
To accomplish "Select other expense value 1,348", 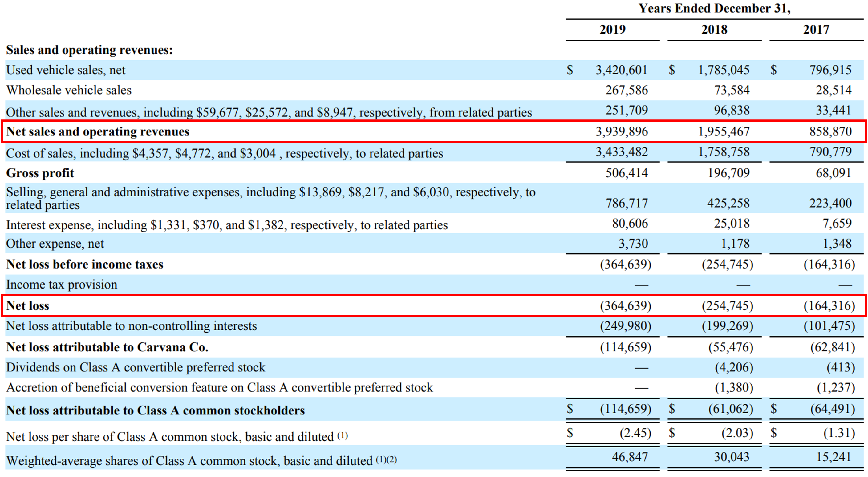I will [837, 244].
